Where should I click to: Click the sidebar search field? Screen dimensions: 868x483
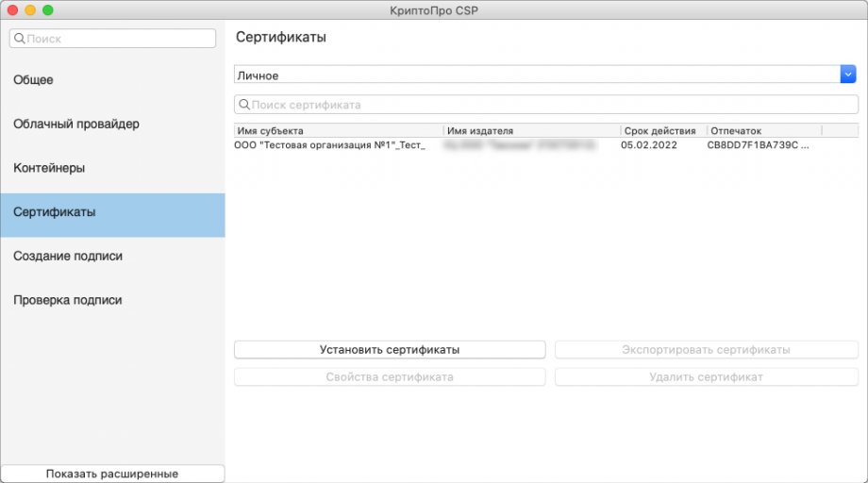point(112,39)
